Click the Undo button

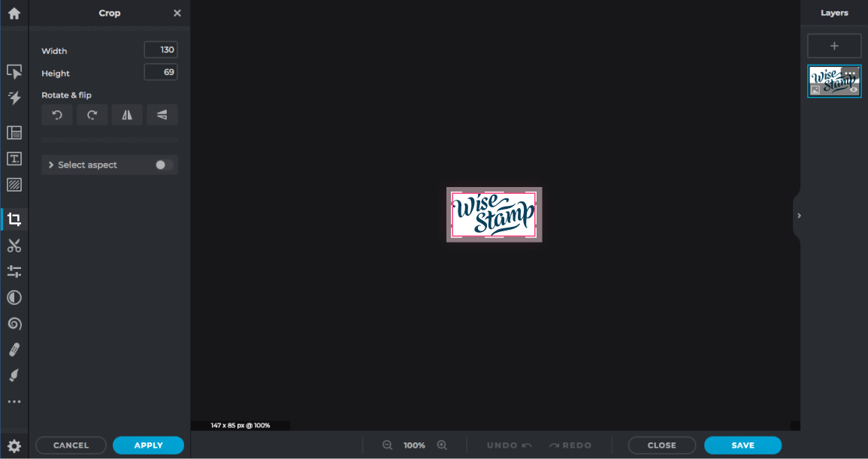510,445
